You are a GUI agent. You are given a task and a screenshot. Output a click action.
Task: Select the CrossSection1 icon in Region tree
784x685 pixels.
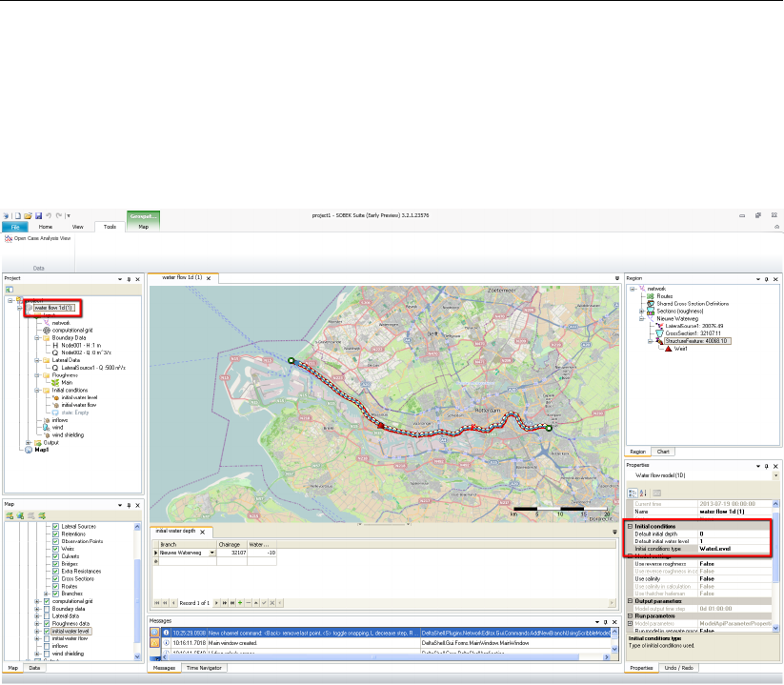[659, 333]
